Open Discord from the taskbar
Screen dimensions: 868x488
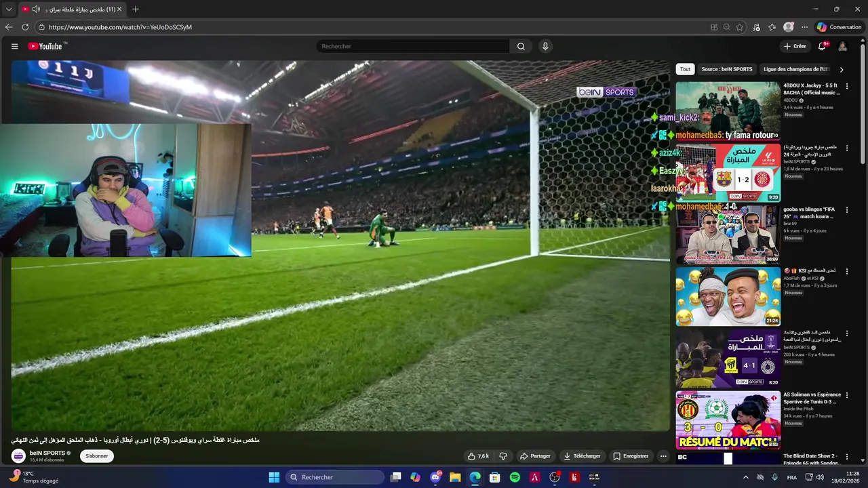point(435,477)
